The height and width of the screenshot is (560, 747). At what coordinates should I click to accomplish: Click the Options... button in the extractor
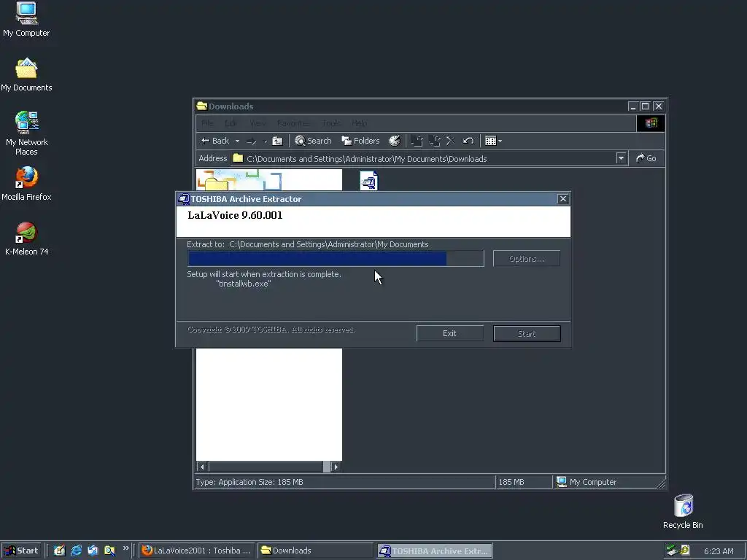pos(527,259)
